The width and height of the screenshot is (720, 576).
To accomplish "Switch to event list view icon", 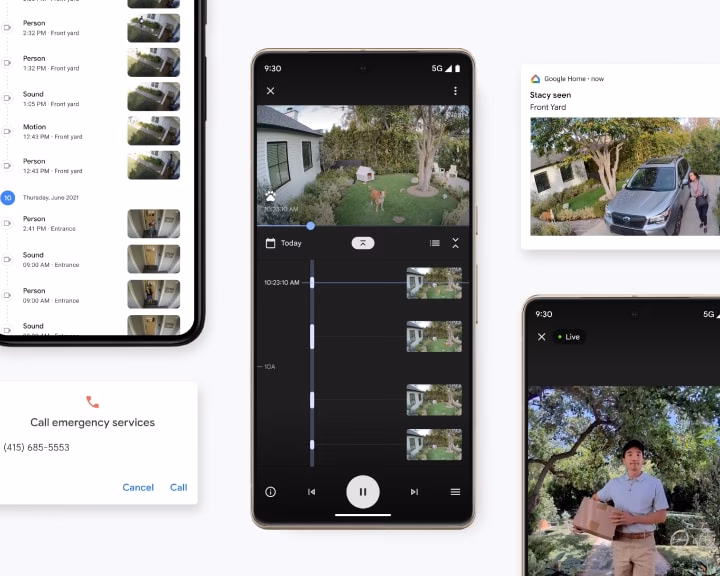I will 434,243.
